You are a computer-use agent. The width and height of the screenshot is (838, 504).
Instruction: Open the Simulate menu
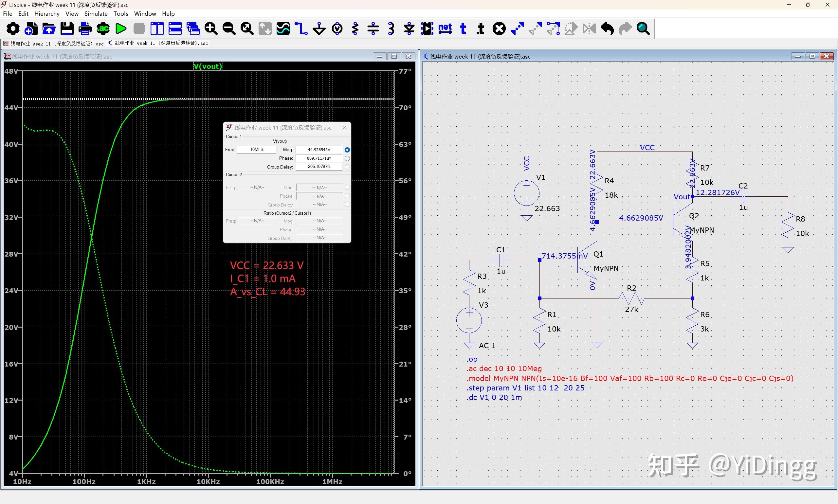(x=96, y=14)
